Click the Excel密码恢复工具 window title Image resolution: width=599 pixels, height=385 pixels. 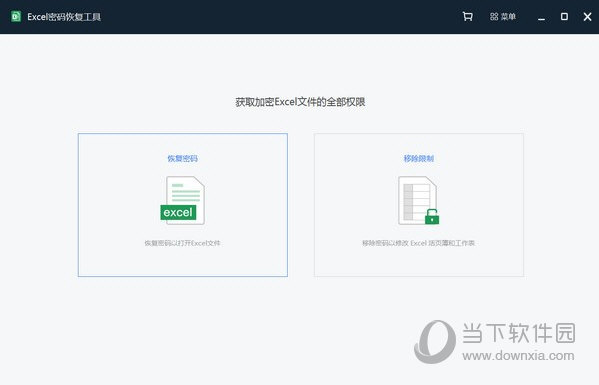coord(64,17)
